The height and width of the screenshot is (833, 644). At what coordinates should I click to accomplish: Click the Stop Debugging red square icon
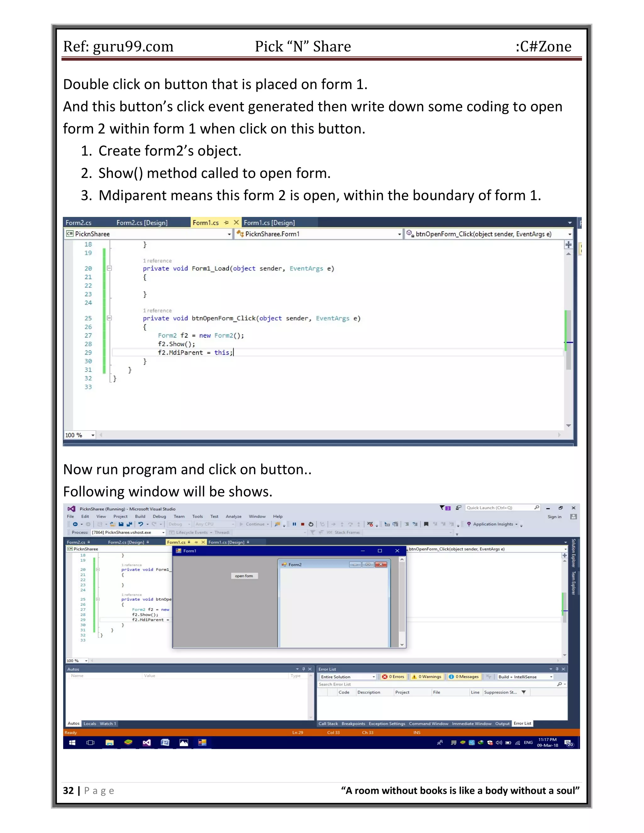click(303, 524)
